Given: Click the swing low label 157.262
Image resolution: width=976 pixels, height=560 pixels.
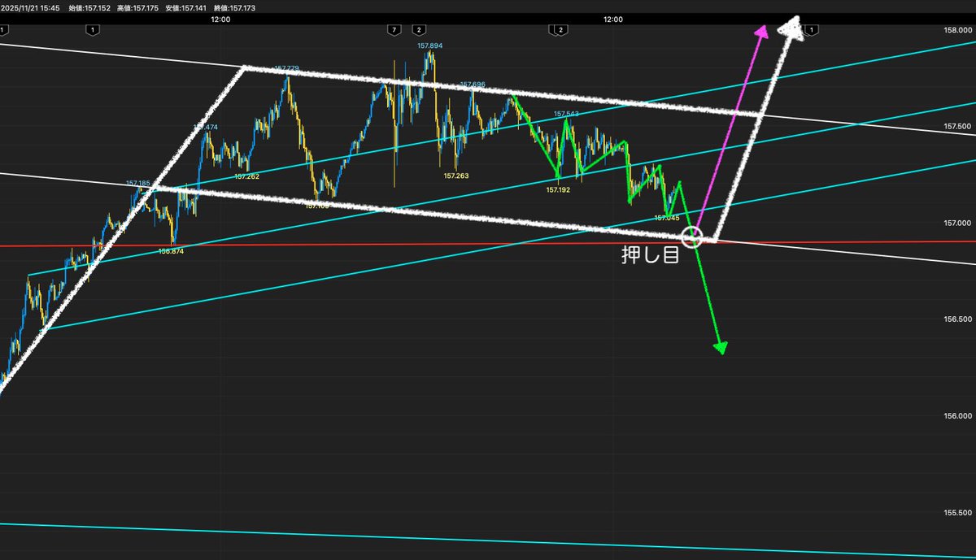Looking at the screenshot, I should 246,176.
